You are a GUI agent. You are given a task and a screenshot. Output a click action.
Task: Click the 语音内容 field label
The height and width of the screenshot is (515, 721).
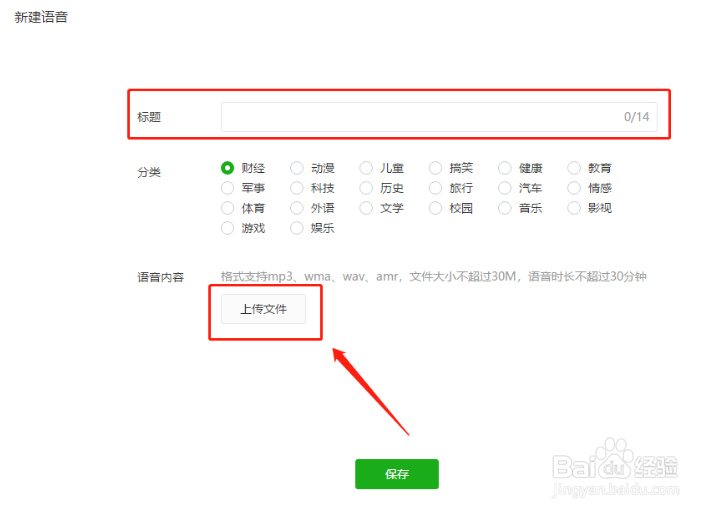click(160, 277)
